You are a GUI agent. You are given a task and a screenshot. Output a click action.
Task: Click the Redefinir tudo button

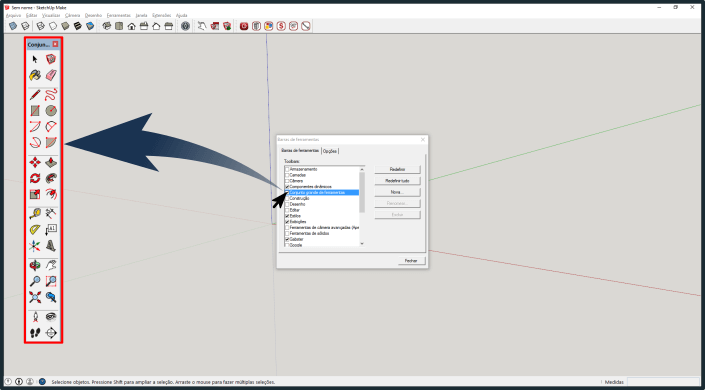pyautogui.click(x=397, y=181)
